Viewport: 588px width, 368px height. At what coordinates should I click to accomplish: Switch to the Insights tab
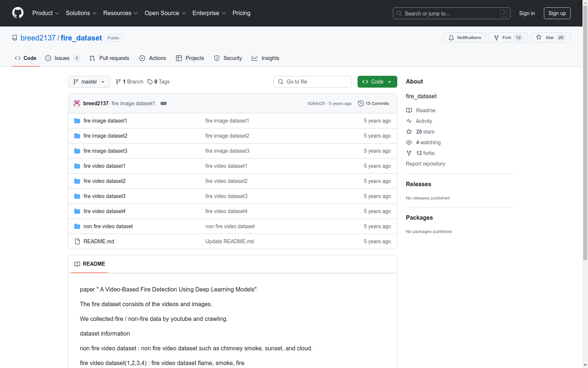click(265, 58)
